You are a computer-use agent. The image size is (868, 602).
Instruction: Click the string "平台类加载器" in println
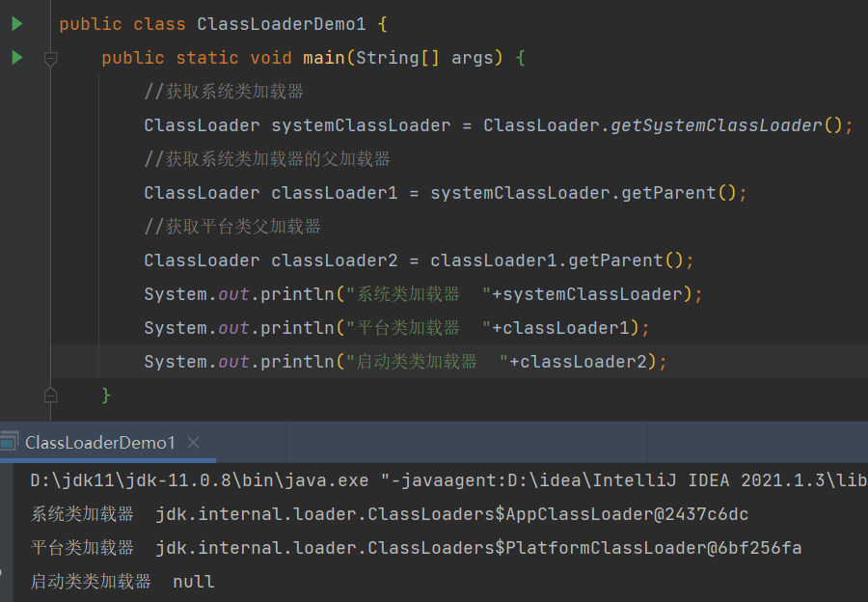click(419, 328)
